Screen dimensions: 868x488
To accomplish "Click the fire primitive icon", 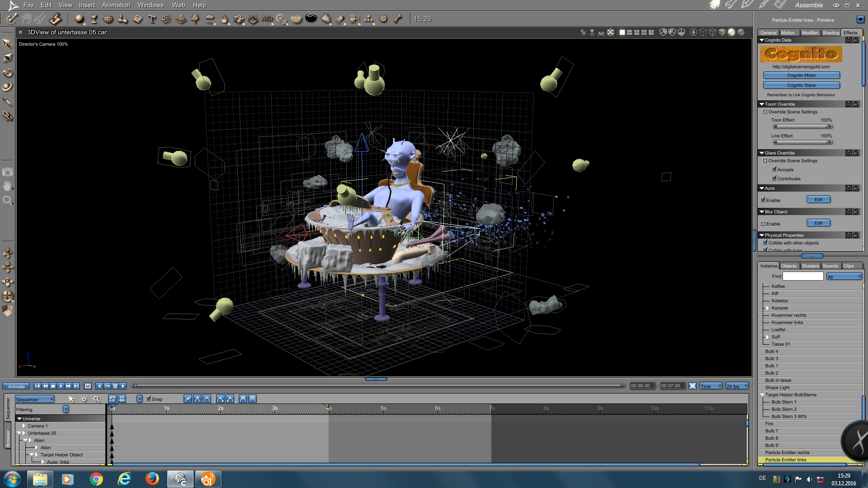I will click(x=224, y=19).
